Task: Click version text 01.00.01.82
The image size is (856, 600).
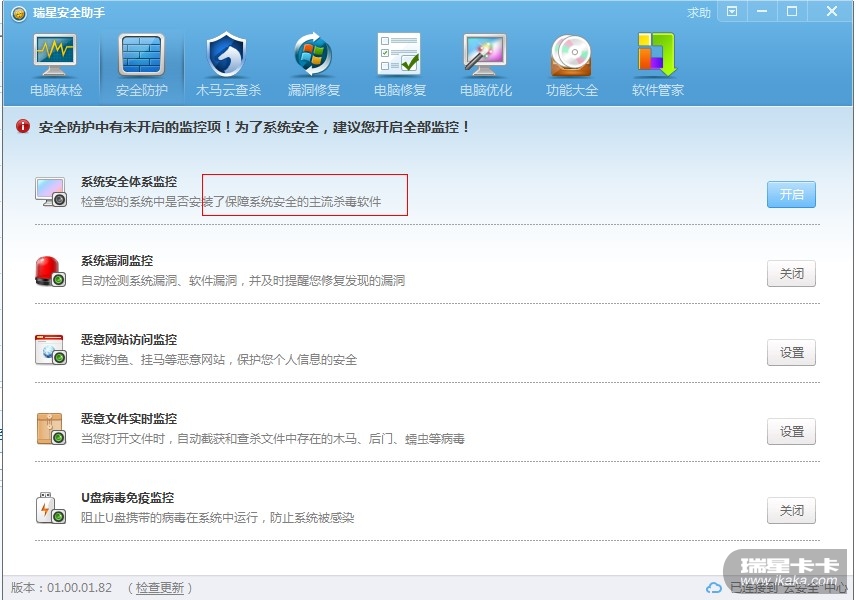Action: click(79, 588)
